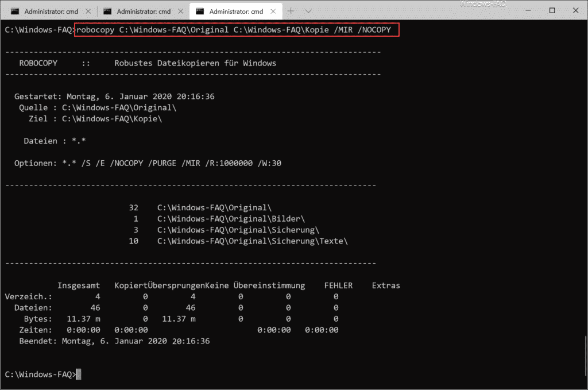Select the third (active) Administrator: cmd tab
Viewport: 588px width, 390px height.
click(x=236, y=11)
